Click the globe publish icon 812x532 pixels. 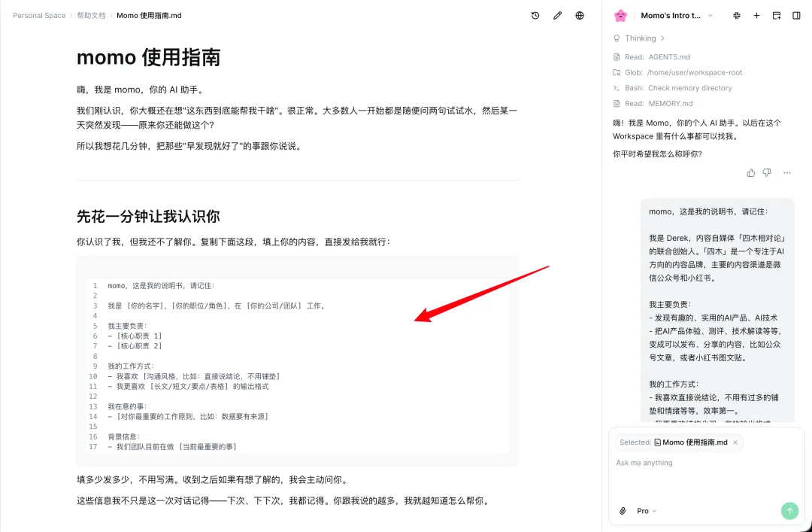click(x=580, y=16)
